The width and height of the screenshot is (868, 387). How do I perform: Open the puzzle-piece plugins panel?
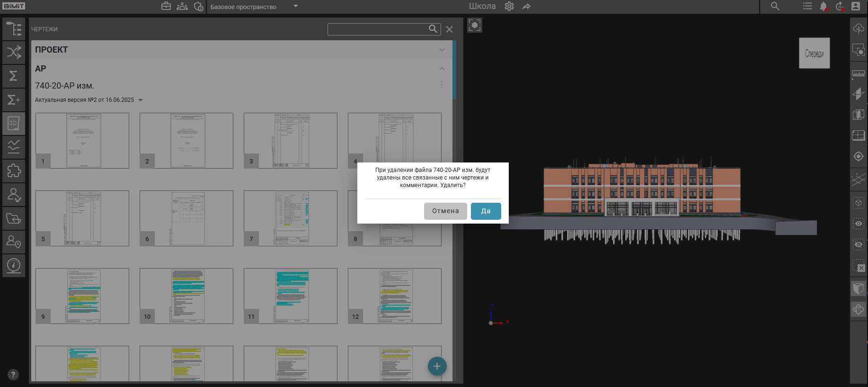click(14, 171)
